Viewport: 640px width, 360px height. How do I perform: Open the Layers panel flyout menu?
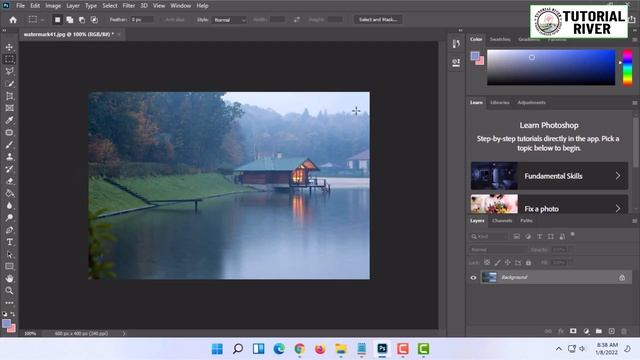click(635, 221)
